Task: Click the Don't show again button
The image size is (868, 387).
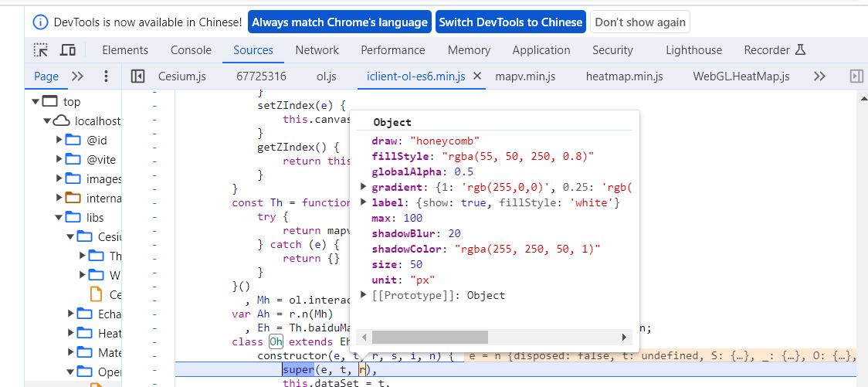Action: pos(640,22)
